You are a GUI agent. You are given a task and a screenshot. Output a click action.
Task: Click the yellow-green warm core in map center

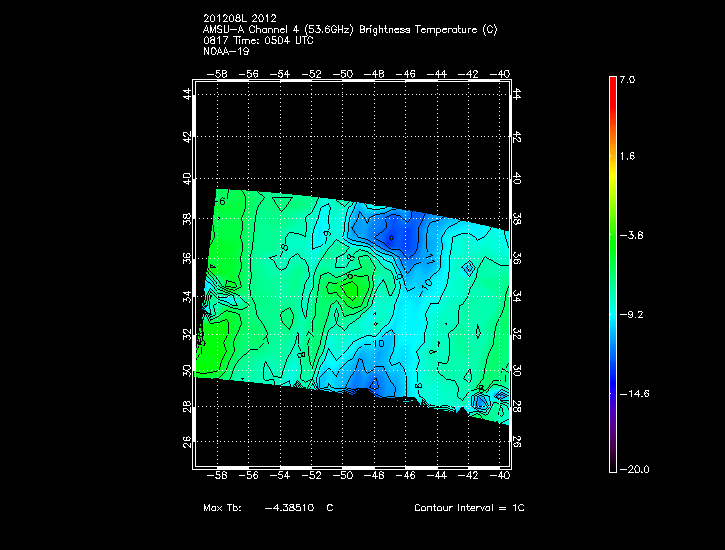[x=350, y=290]
